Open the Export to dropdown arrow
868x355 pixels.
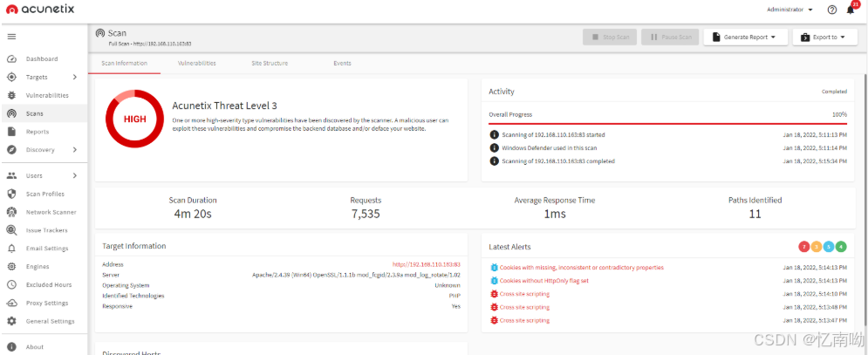pyautogui.click(x=842, y=38)
